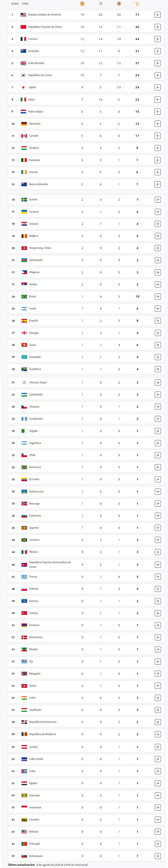
Task: Click the Orden column header
Action: point(15,4)
